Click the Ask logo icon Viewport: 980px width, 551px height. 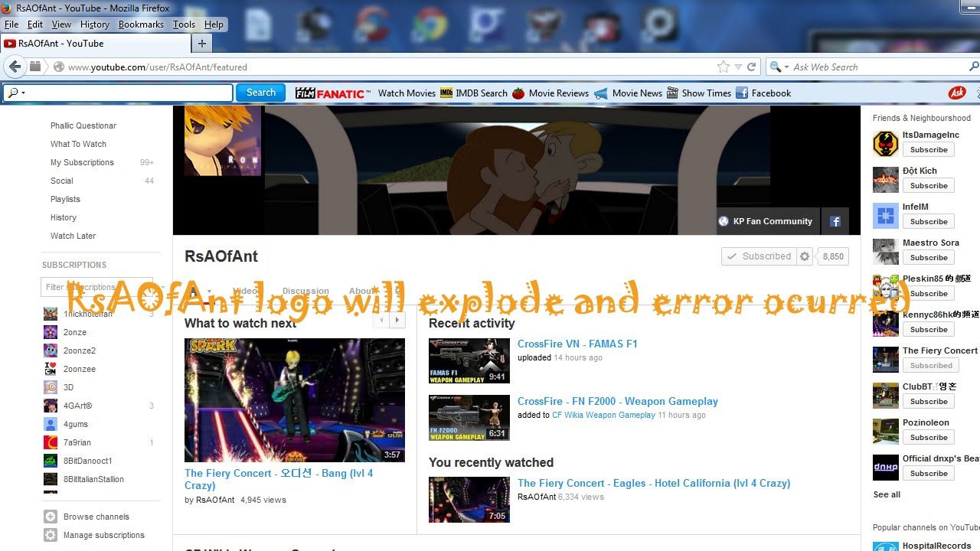(x=957, y=93)
